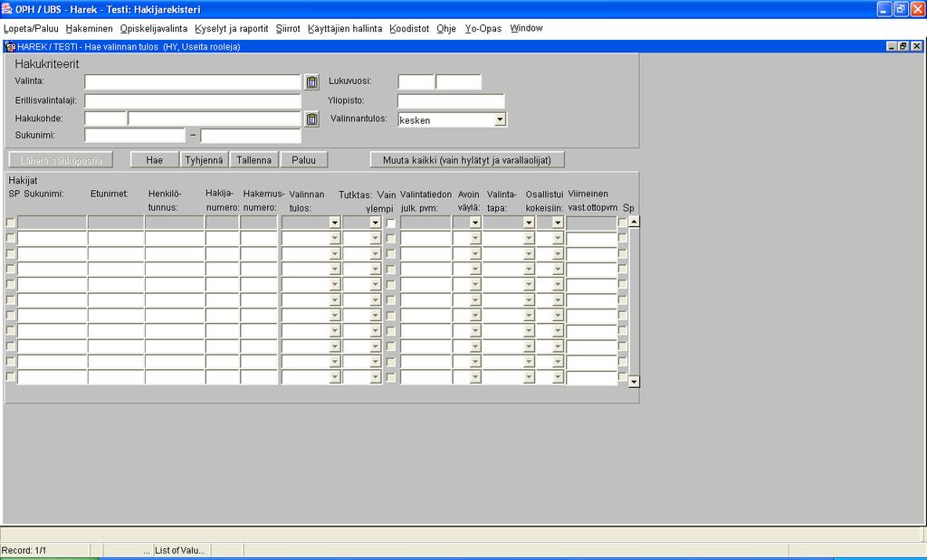
Task: Tick the Vain ylempi checkbox in first row
Action: [x=391, y=223]
